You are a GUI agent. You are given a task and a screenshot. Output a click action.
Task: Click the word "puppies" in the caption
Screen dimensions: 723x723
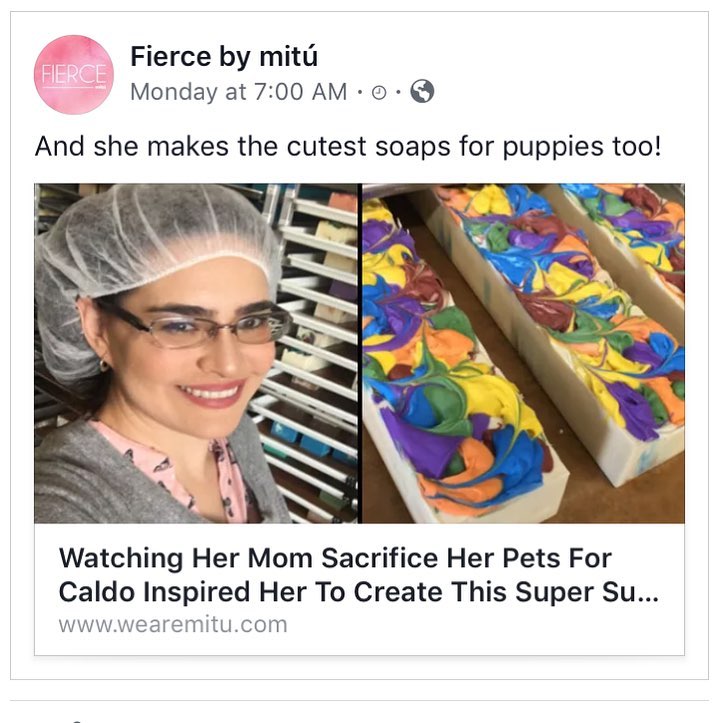click(x=555, y=146)
